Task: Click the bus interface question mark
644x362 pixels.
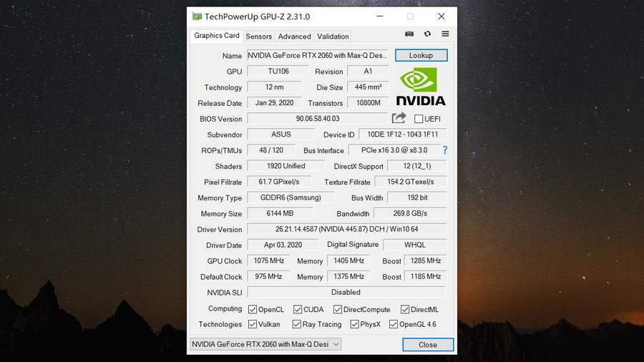Action: point(445,150)
